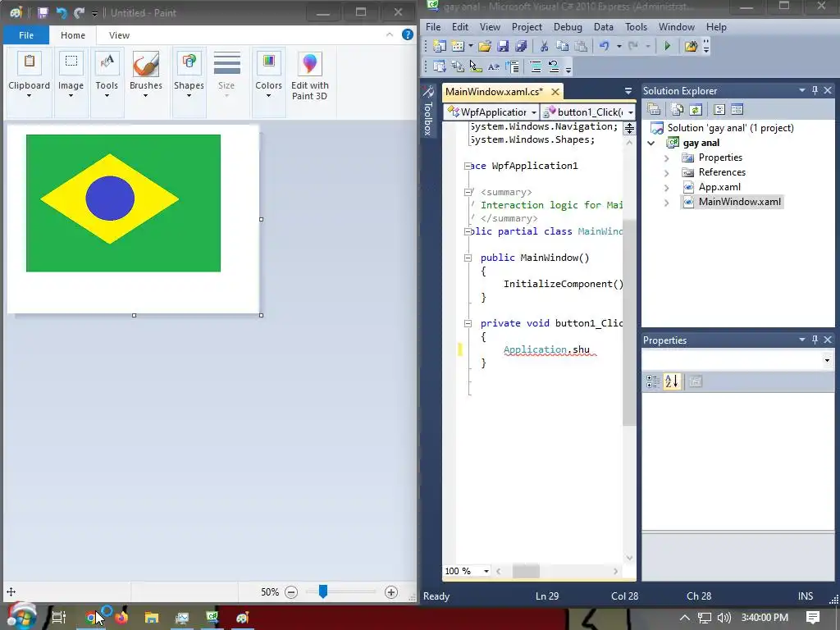Collapse the namespace WpfApplication1 block
Screen dimensions: 840x630
(x=468, y=166)
